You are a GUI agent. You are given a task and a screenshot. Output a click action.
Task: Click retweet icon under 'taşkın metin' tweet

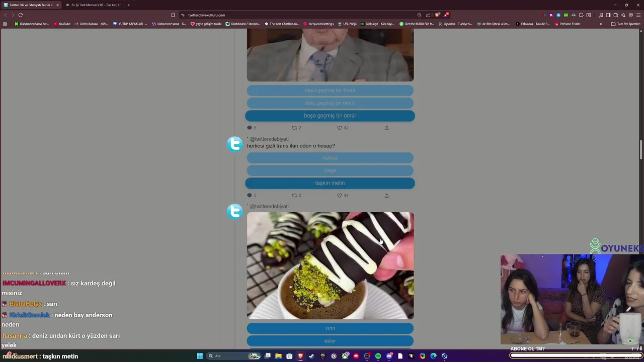[294, 195]
